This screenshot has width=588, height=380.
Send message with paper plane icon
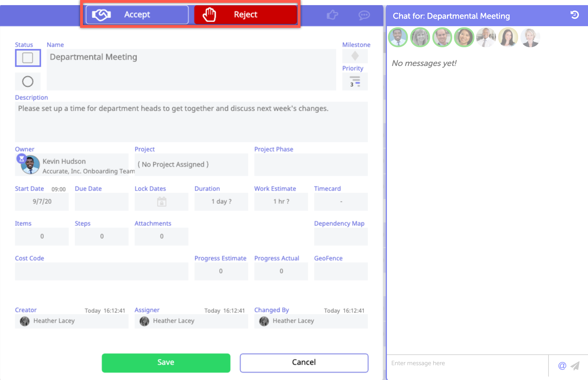pos(575,365)
